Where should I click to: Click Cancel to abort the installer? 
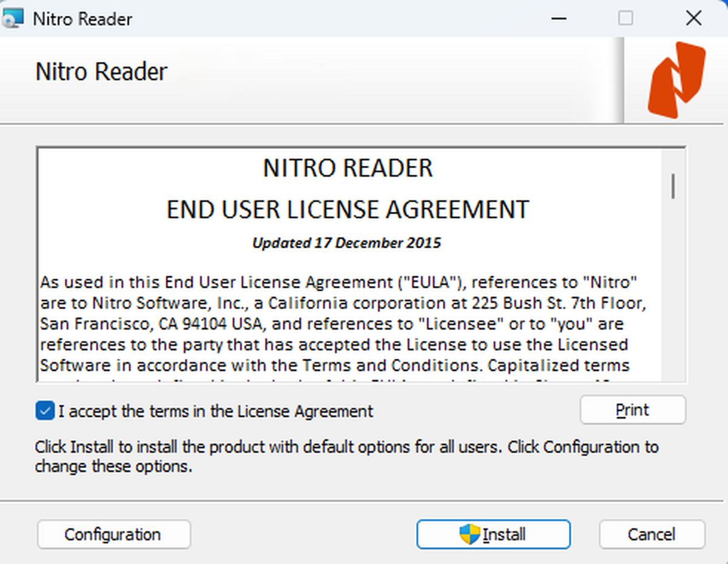tap(652, 534)
